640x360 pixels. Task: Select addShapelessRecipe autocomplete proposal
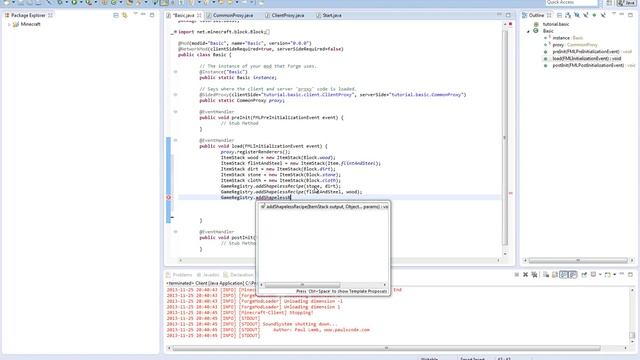[324, 207]
